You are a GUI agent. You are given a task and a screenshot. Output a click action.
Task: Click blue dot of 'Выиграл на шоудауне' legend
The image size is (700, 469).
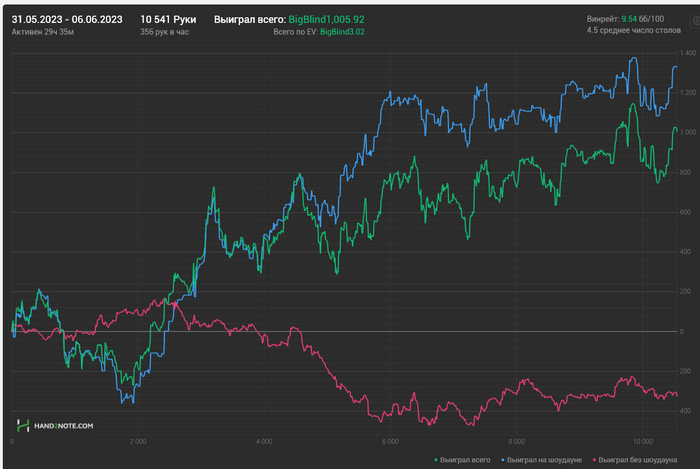[x=503, y=460]
